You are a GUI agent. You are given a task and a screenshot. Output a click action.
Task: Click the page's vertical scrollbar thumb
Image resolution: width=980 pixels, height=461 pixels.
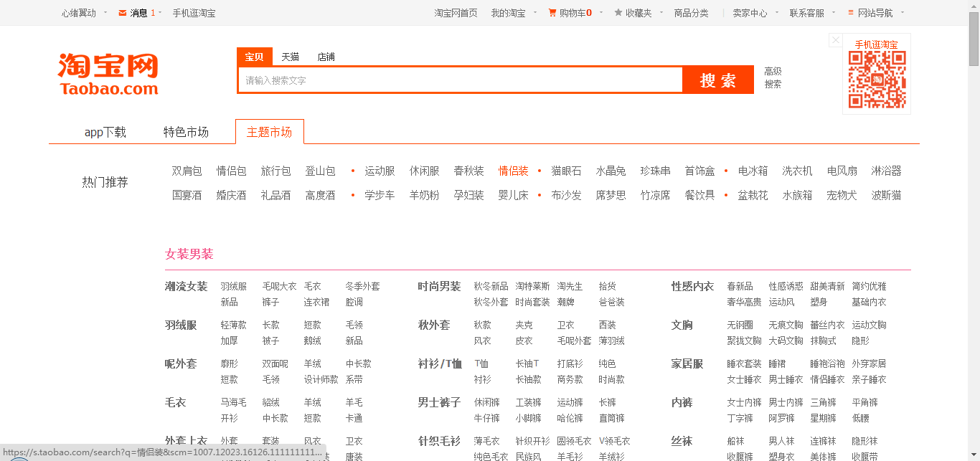click(974, 39)
